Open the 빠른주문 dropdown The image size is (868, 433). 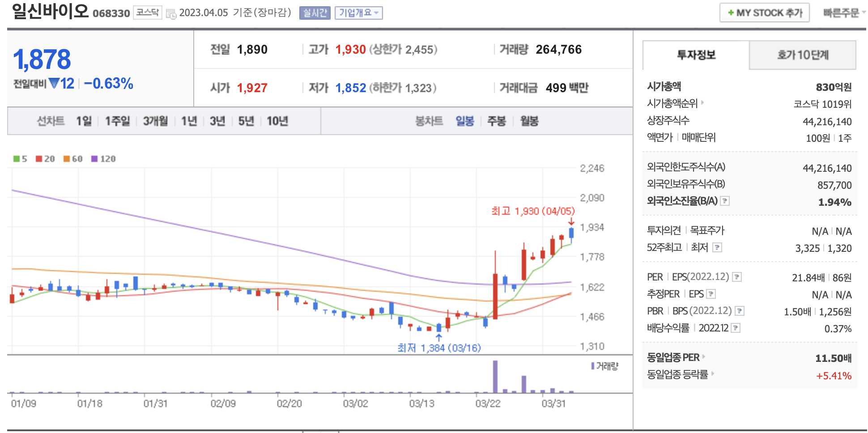tap(843, 13)
